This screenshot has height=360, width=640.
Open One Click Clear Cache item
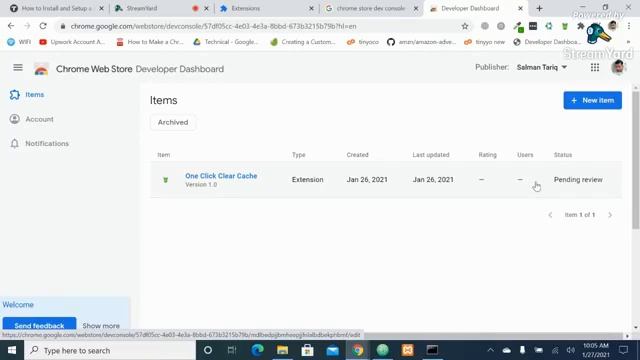click(221, 176)
